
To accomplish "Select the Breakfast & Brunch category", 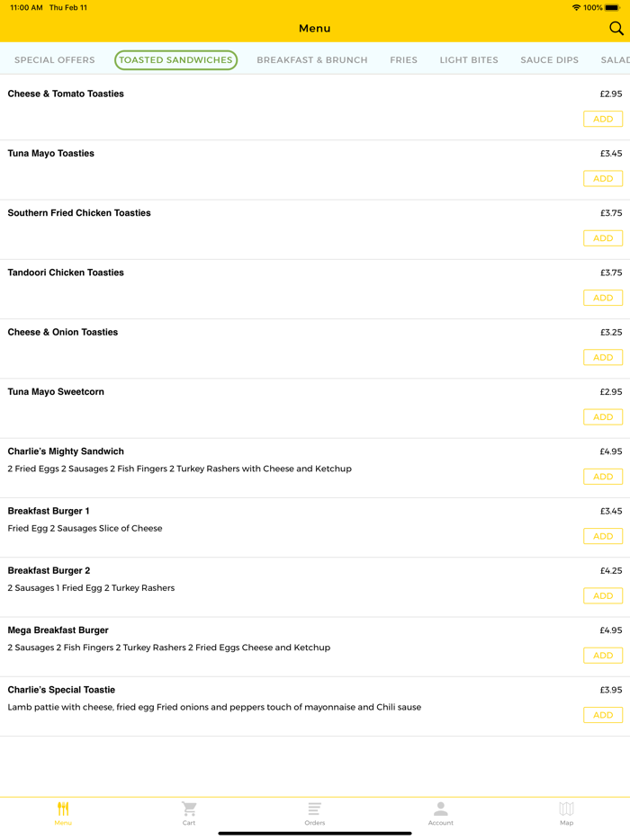I will pyautogui.click(x=312, y=60).
